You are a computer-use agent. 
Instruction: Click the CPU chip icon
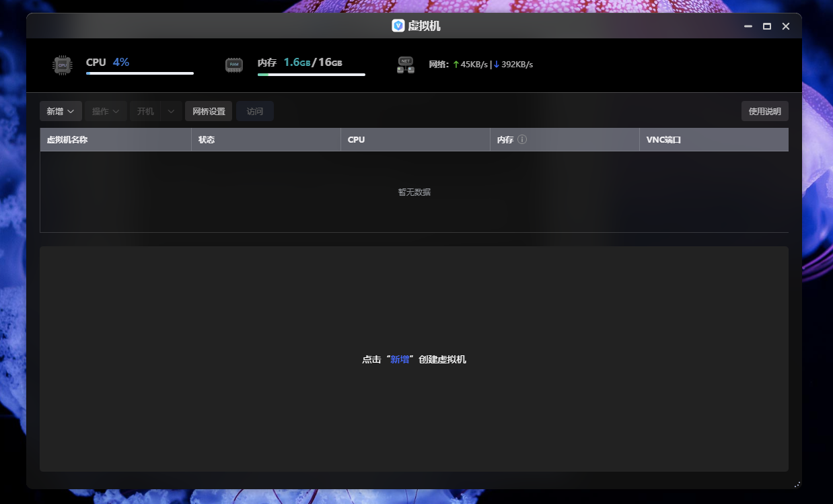63,65
